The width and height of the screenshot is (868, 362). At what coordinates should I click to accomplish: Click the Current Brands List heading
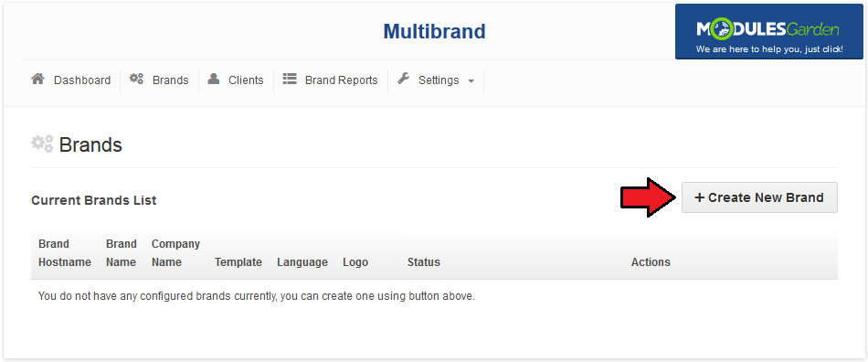pos(93,200)
